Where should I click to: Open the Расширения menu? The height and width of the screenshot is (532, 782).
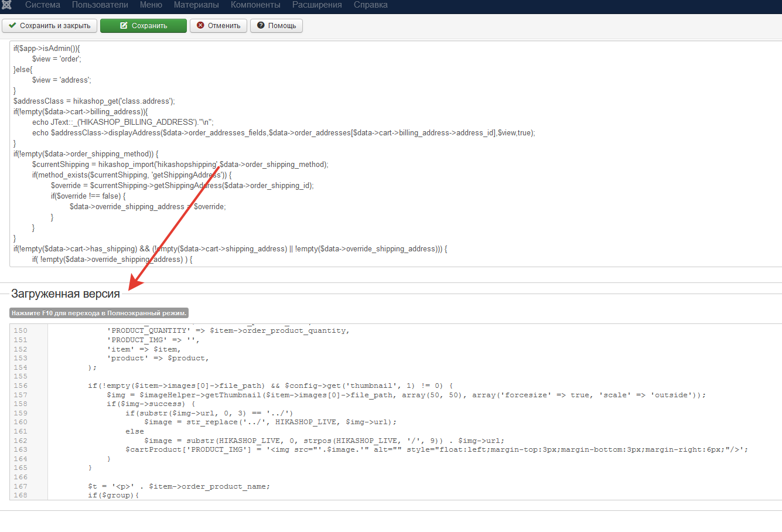coord(317,5)
